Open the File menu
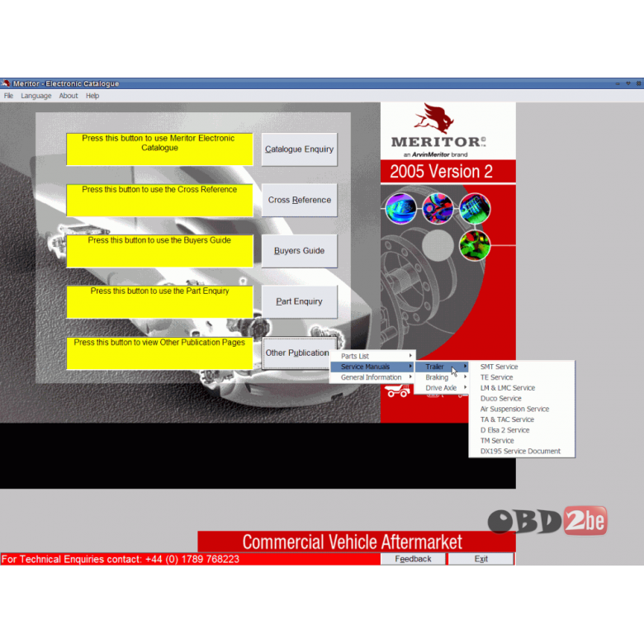This screenshot has height=644, width=644. coord(8,96)
